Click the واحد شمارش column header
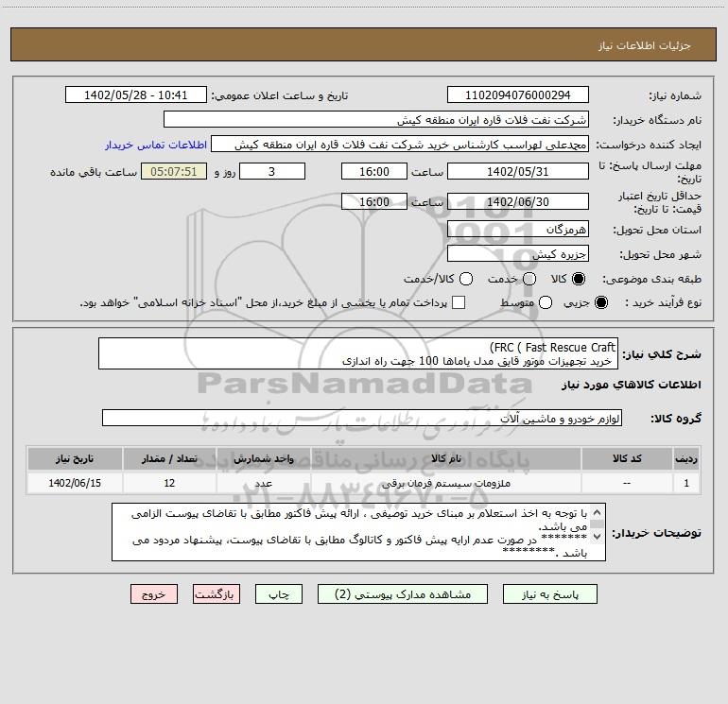Screen dimensions: 728x704 pyautogui.click(x=263, y=458)
